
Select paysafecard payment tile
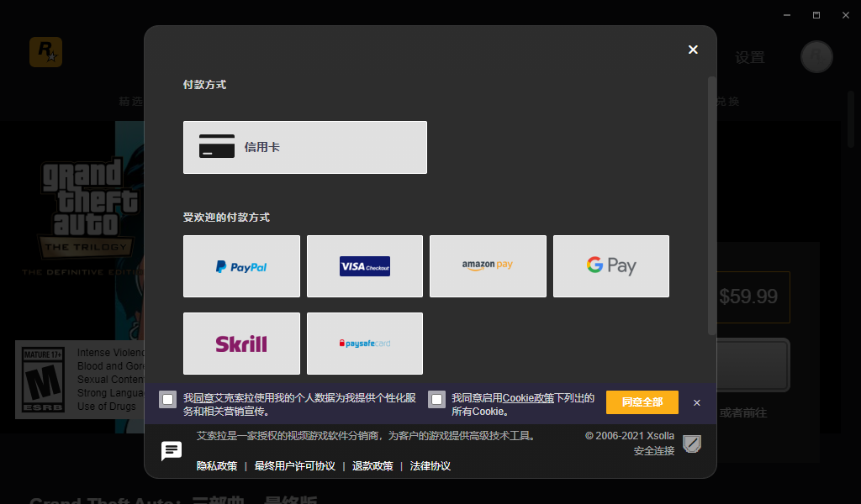(365, 344)
